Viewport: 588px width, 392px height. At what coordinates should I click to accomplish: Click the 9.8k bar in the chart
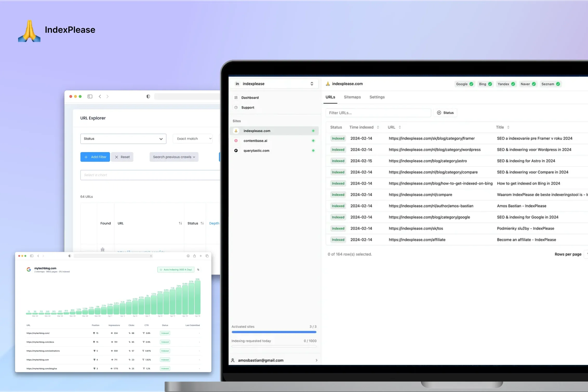click(198, 298)
